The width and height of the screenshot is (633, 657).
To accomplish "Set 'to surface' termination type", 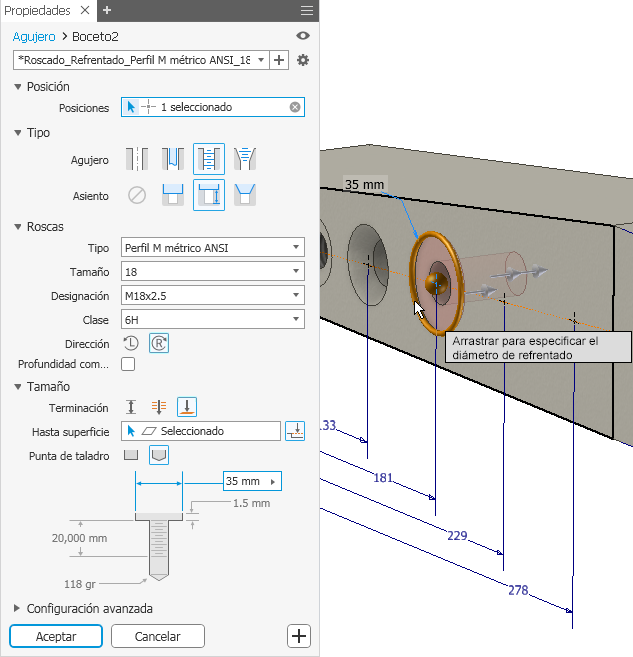I will point(187,407).
